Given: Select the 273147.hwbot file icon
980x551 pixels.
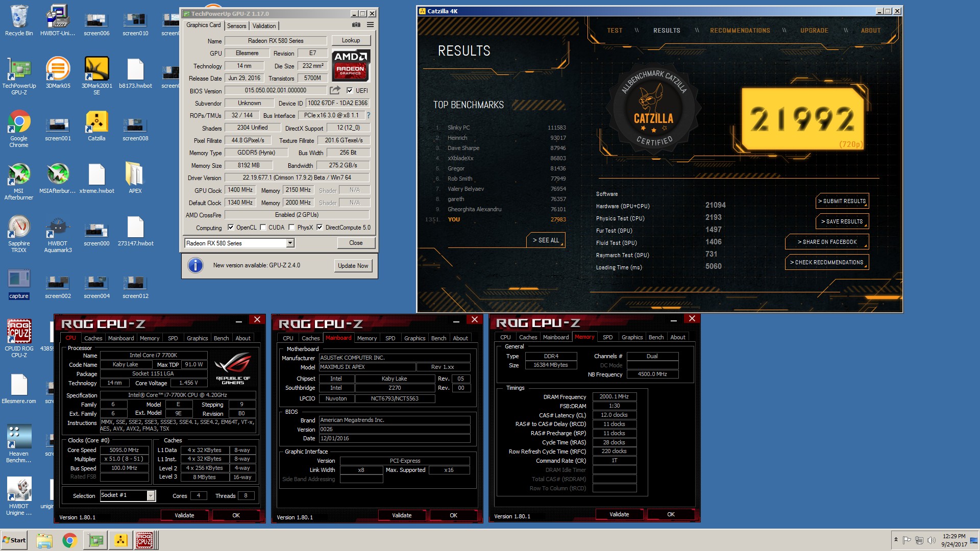Looking at the screenshot, I should point(135,231).
